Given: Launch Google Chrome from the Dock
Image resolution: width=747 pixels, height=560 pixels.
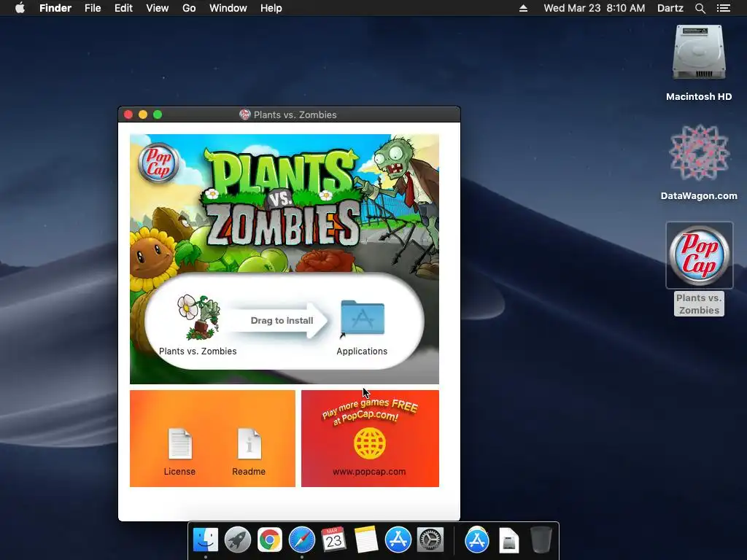Looking at the screenshot, I should click(x=270, y=540).
